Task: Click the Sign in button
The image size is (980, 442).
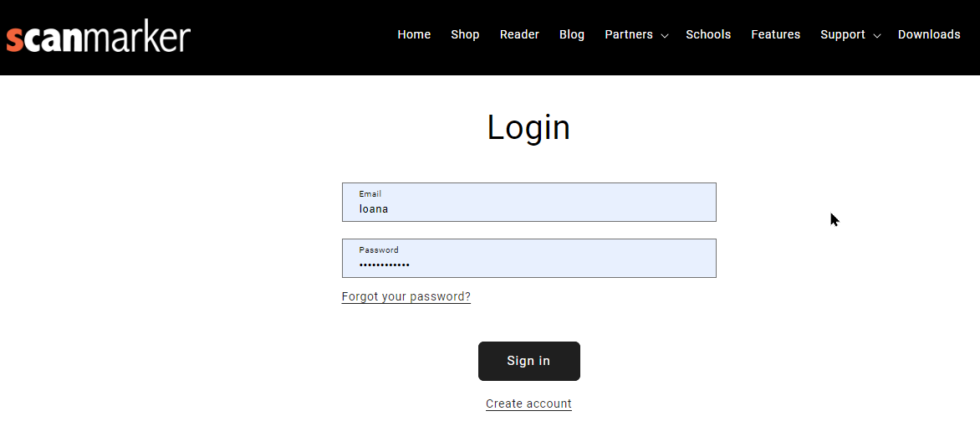Action: coord(528,361)
